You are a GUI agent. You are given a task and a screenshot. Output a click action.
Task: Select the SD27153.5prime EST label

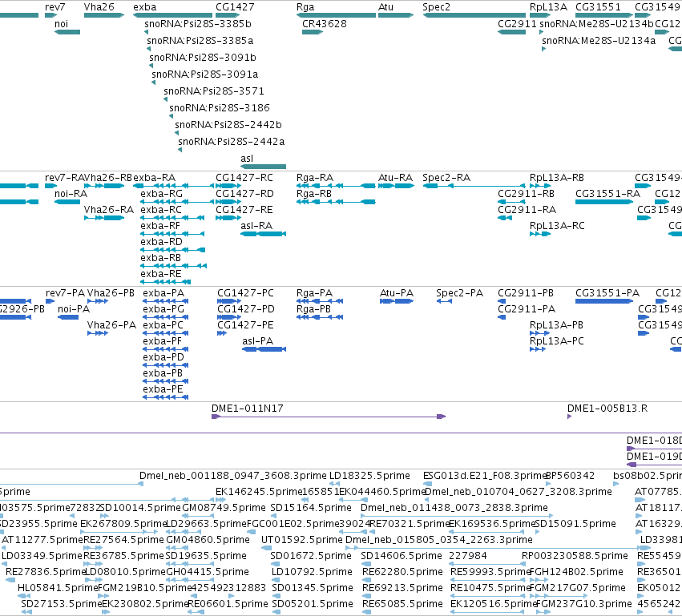(62, 604)
